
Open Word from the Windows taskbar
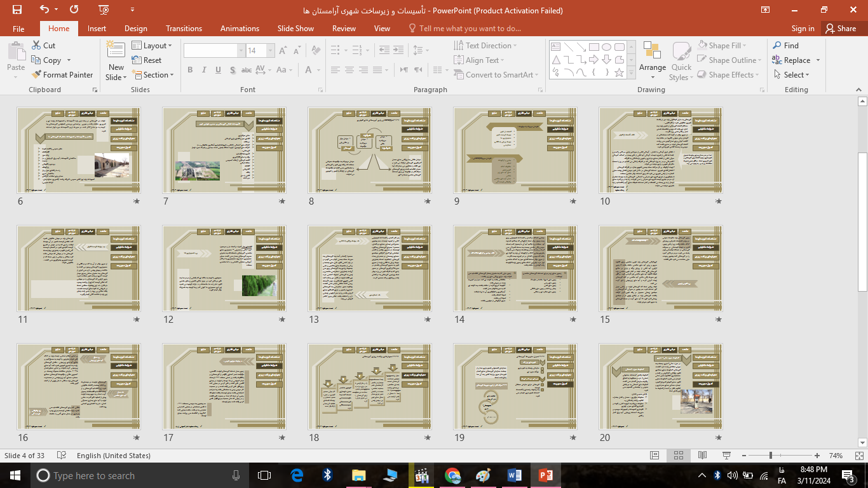point(514,475)
